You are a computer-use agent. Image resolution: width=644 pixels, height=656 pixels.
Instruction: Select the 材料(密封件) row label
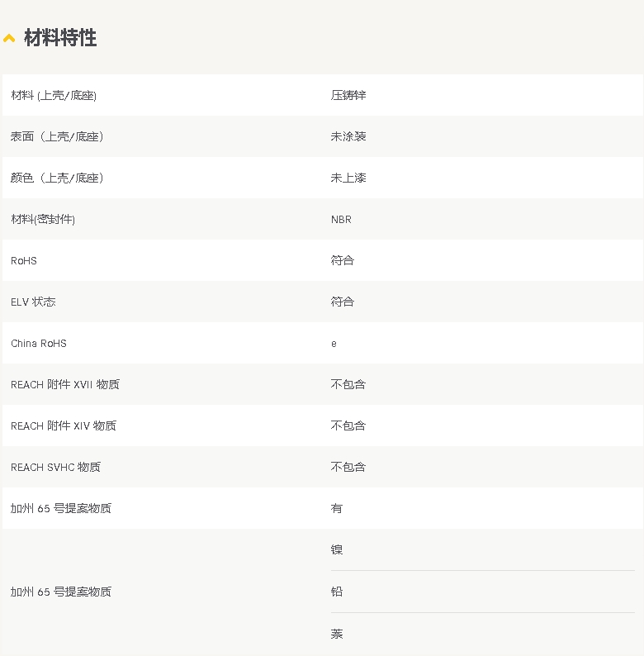point(49,219)
